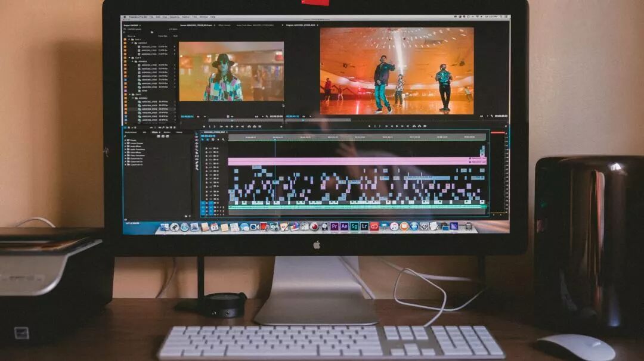The width and height of the screenshot is (644, 361).
Task: Click the timeline playhead on the time ruler
Action: (275, 139)
